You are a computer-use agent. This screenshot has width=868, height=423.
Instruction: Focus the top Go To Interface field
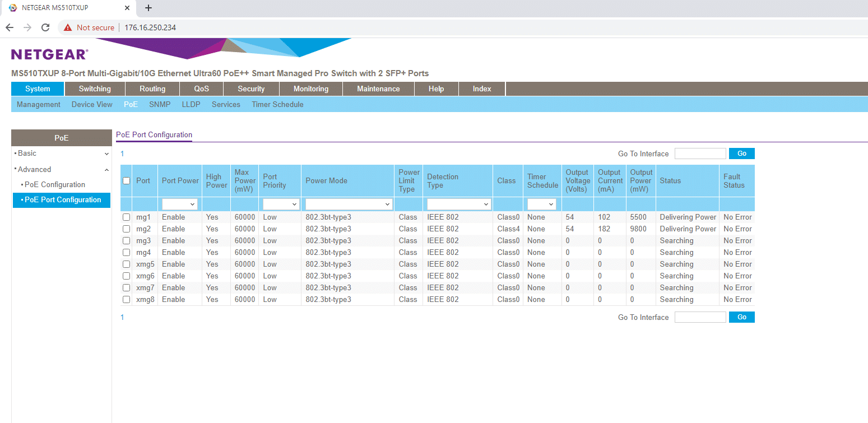[700, 154]
